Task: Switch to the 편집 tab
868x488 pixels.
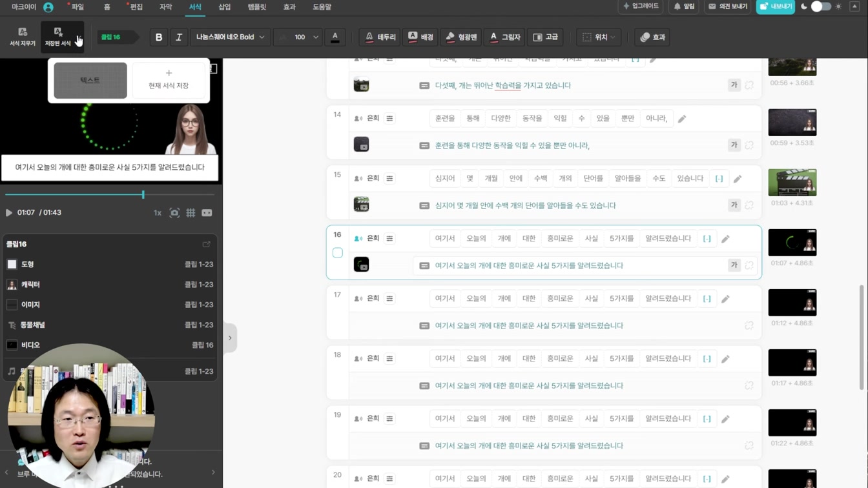Action: click(136, 7)
